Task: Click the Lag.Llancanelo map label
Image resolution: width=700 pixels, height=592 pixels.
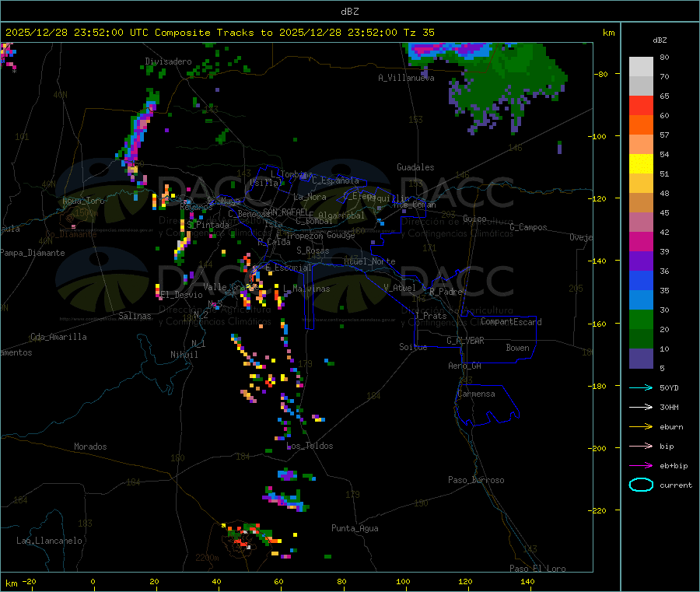Action: pos(50,541)
